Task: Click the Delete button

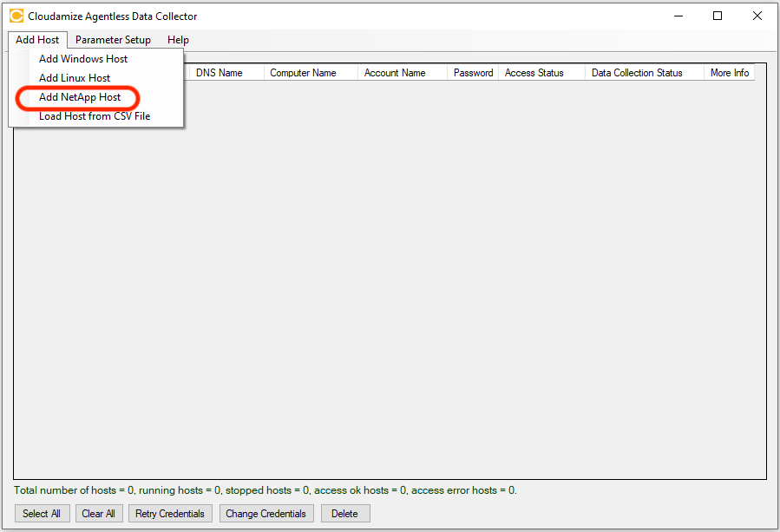Action: pos(345,514)
